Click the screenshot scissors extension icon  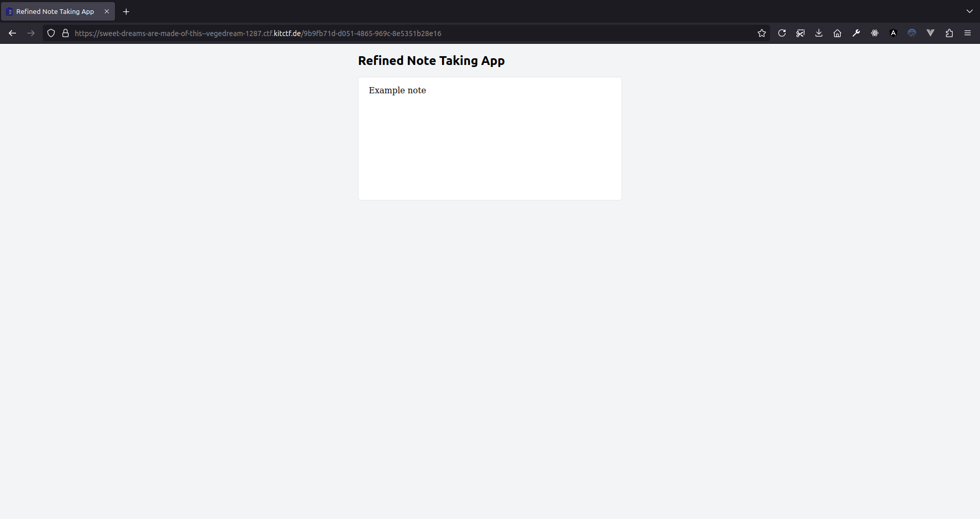(801, 32)
